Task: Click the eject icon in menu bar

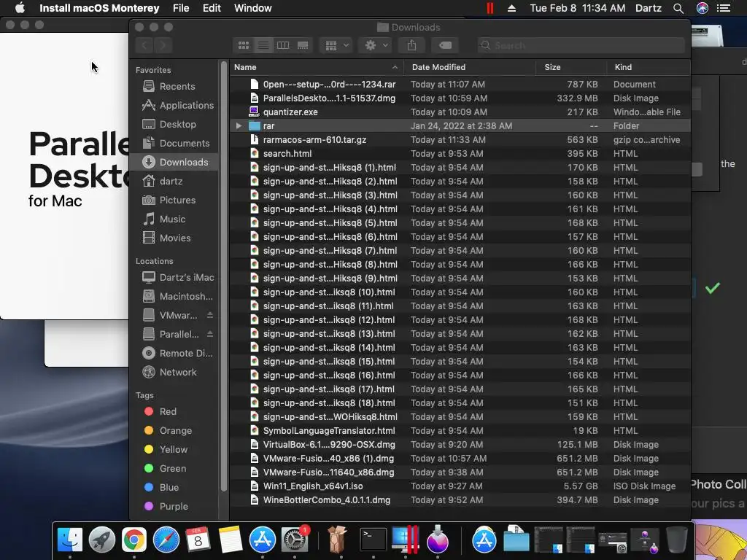Action: tap(511, 8)
